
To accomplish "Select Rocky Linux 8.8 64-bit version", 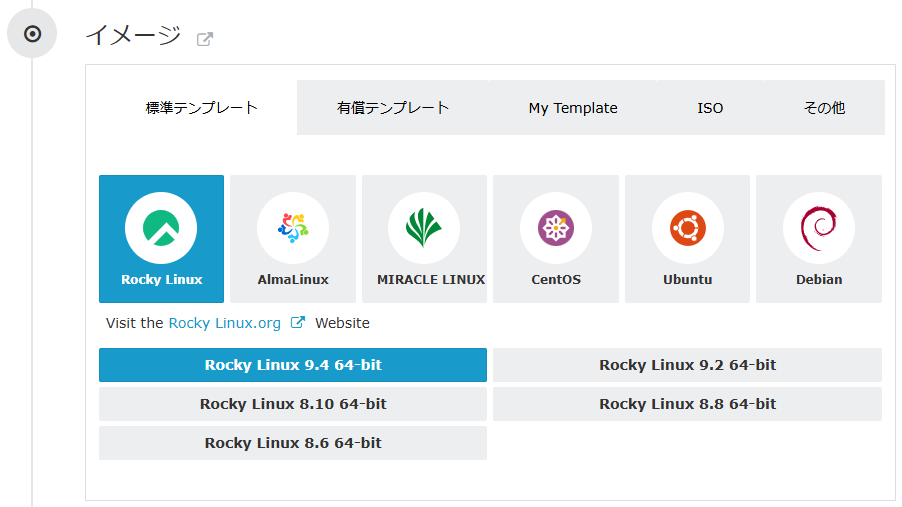I will tap(687, 404).
